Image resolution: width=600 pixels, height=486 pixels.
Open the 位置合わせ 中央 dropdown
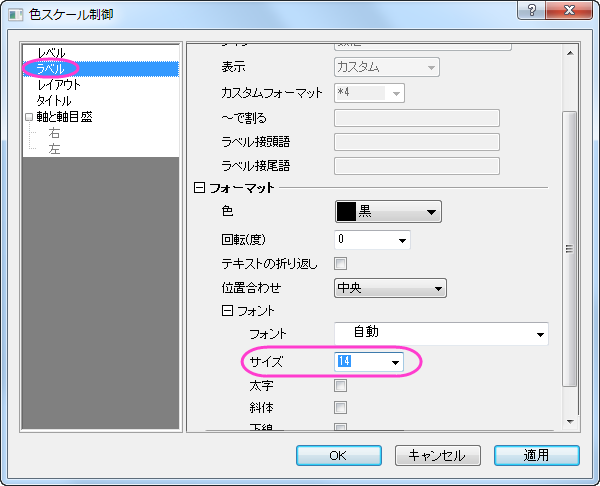(390, 288)
